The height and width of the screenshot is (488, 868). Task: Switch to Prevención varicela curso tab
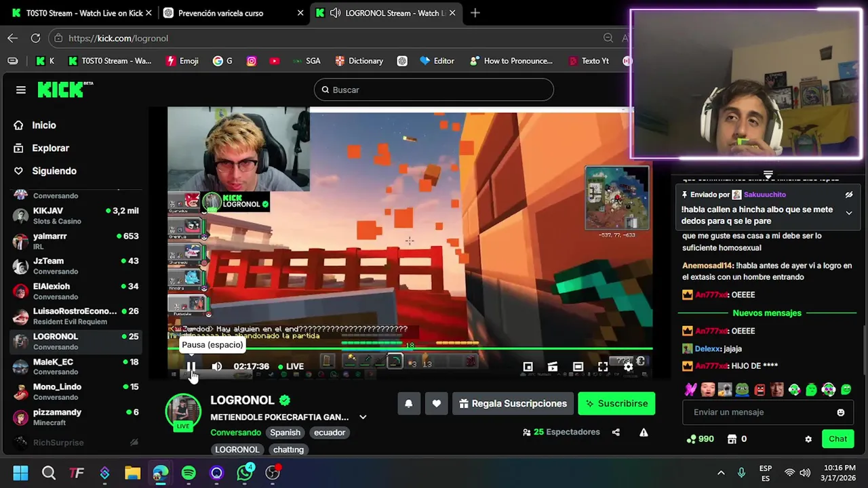[x=234, y=13]
